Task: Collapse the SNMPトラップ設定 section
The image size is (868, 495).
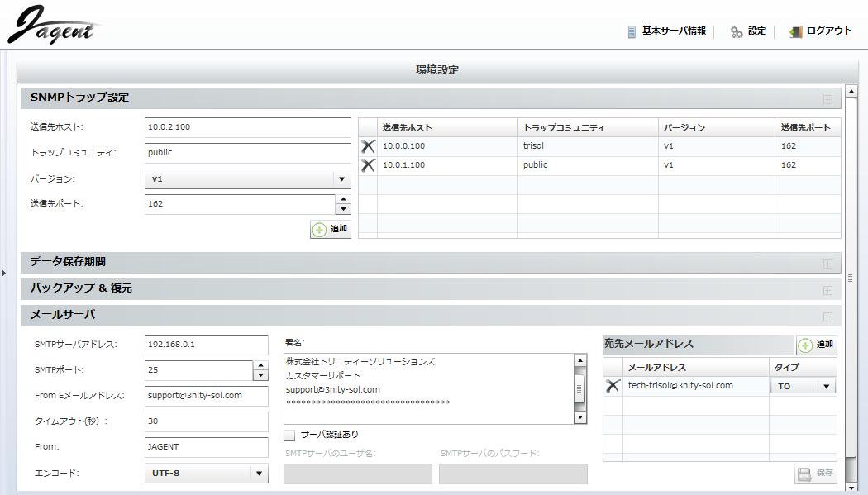Action: (827, 99)
